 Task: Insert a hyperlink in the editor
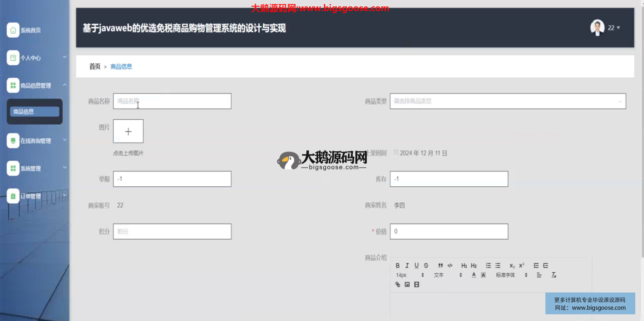tap(398, 284)
